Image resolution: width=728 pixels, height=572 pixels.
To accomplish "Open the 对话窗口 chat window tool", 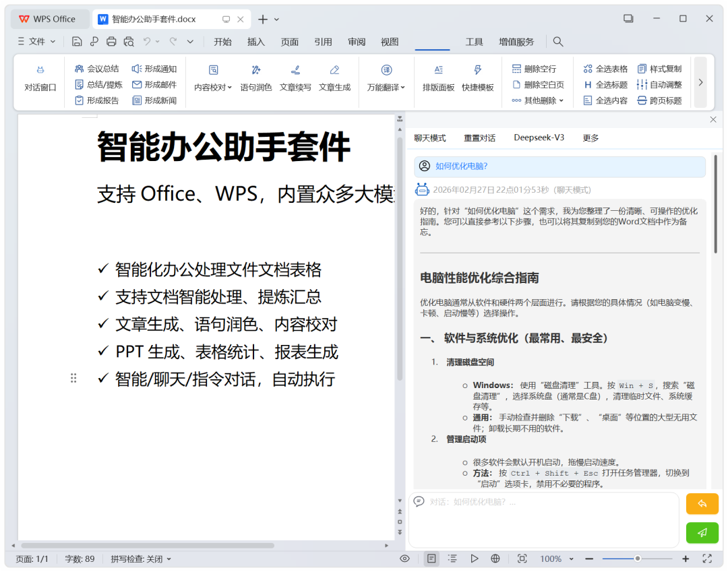I will 40,78.
